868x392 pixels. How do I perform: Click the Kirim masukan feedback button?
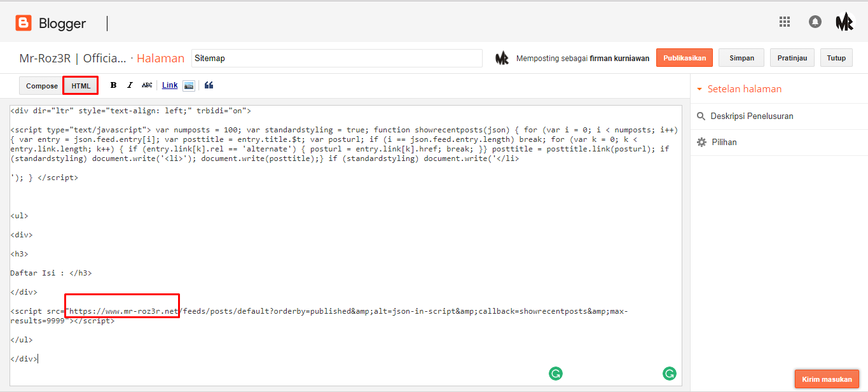pos(827,378)
